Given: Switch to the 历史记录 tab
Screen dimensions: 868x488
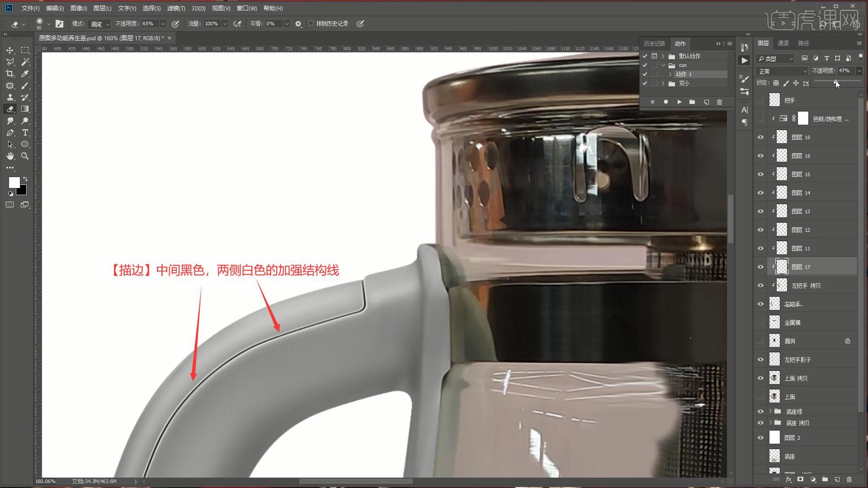Looking at the screenshot, I should (654, 43).
